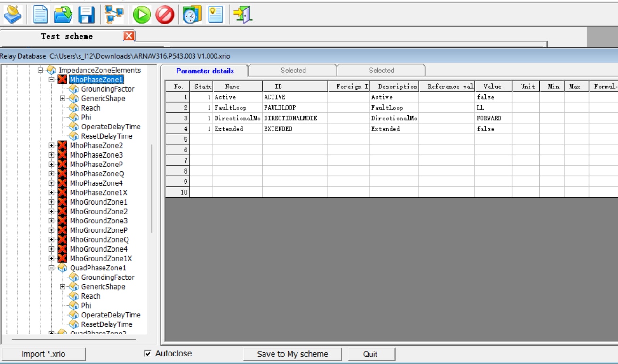
Task: Expand the MhoPhaseZone3 node
Action: coord(51,155)
